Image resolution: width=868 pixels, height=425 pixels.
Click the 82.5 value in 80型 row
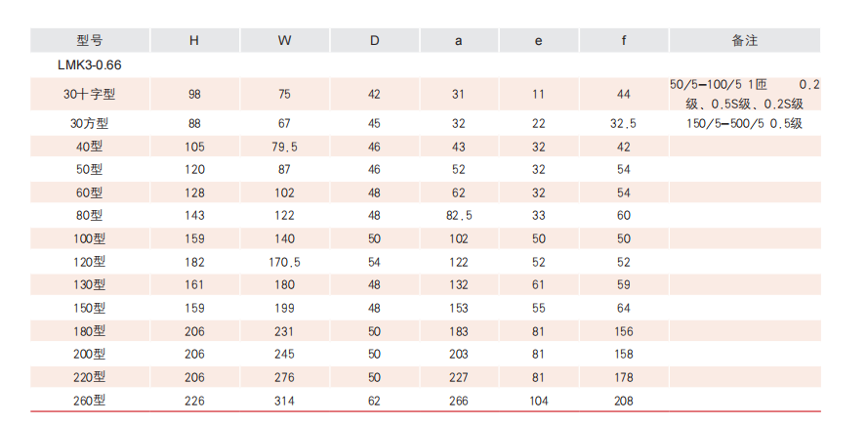click(459, 215)
